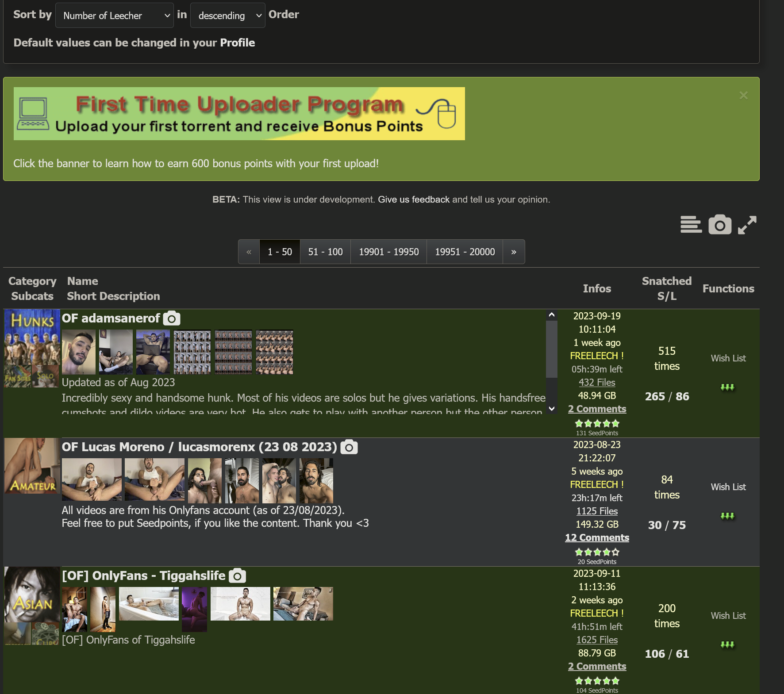
Task: Open 12 Comments for Lucas Moreno
Action: point(596,537)
